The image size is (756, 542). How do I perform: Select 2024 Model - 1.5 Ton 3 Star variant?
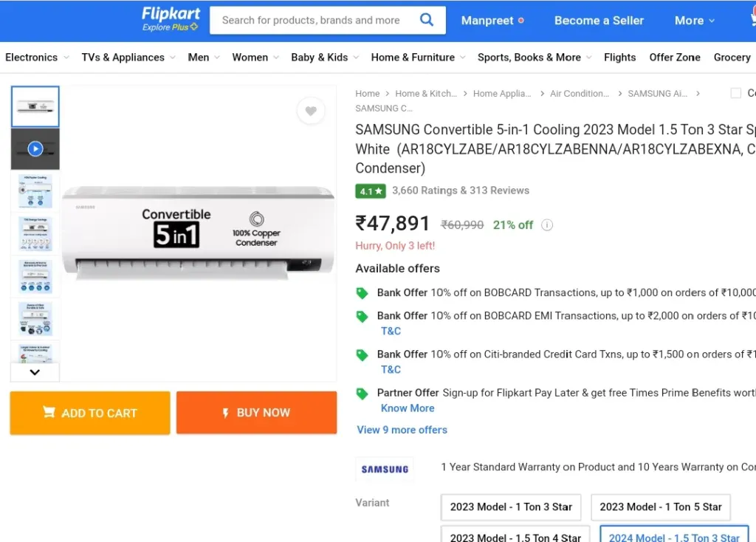[674, 535]
